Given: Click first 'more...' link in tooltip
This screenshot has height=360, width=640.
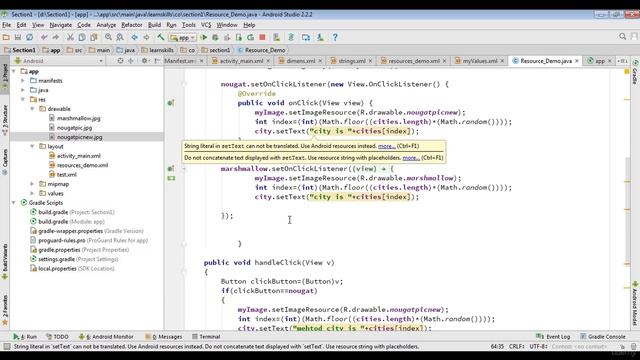Looking at the screenshot, I should point(387,146).
